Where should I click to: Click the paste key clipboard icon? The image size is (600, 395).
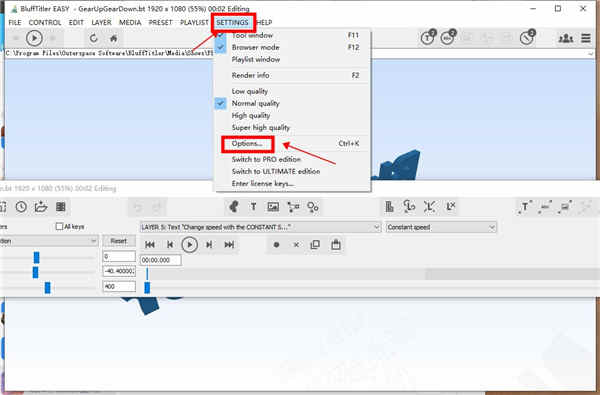point(336,245)
